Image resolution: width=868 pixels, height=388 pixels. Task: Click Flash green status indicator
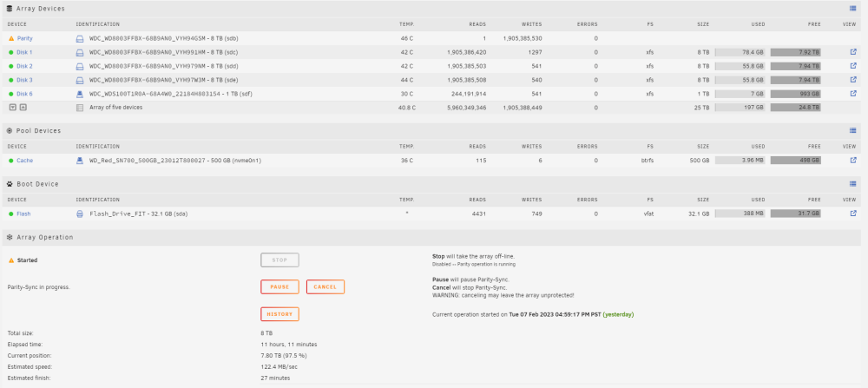coord(11,214)
